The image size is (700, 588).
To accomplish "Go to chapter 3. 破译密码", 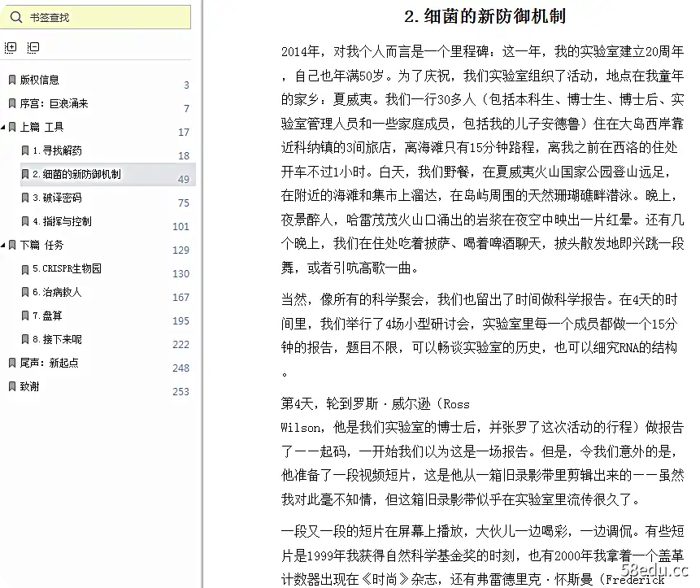I will (57, 198).
